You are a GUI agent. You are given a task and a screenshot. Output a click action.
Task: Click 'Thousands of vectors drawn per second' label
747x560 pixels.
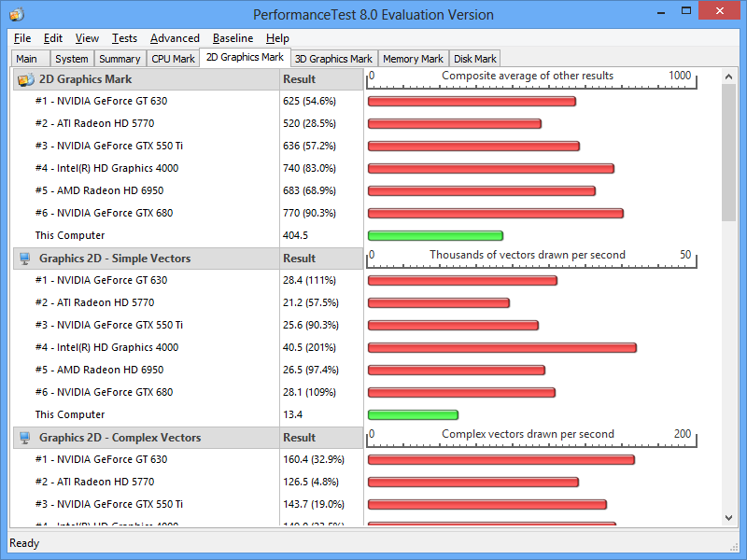[528, 255]
